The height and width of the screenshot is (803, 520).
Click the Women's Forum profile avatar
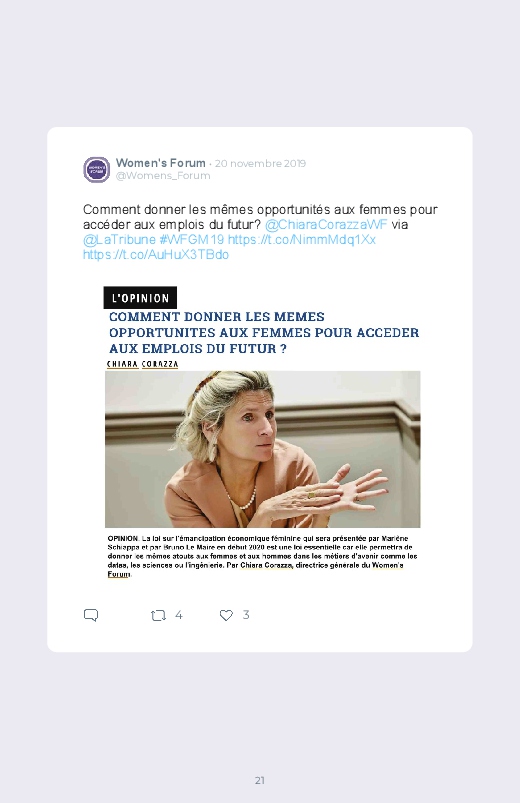click(96, 170)
